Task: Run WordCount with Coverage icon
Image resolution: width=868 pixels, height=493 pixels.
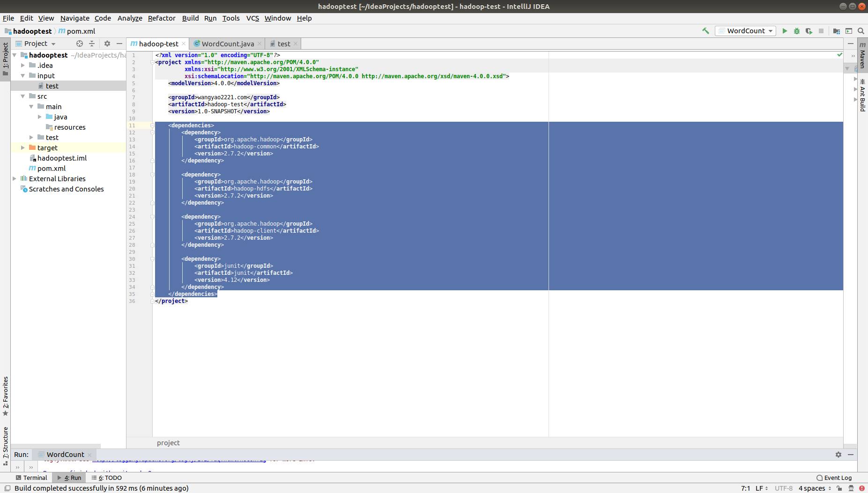Action: [809, 31]
